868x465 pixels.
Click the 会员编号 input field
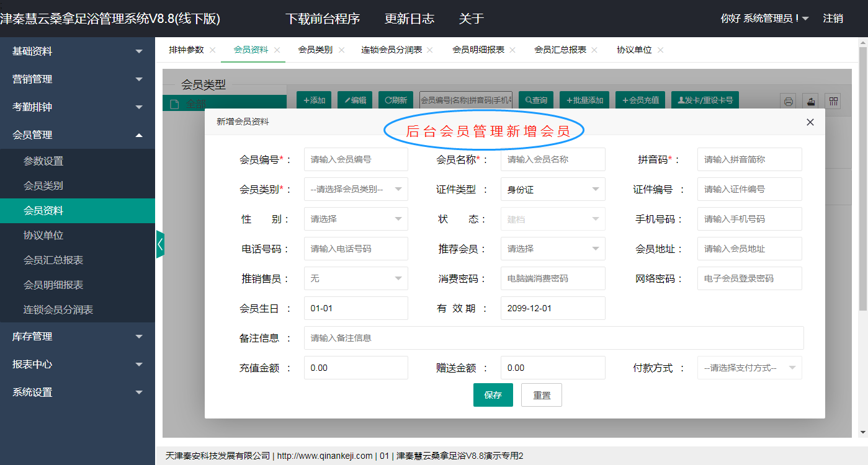pos(356,159)
